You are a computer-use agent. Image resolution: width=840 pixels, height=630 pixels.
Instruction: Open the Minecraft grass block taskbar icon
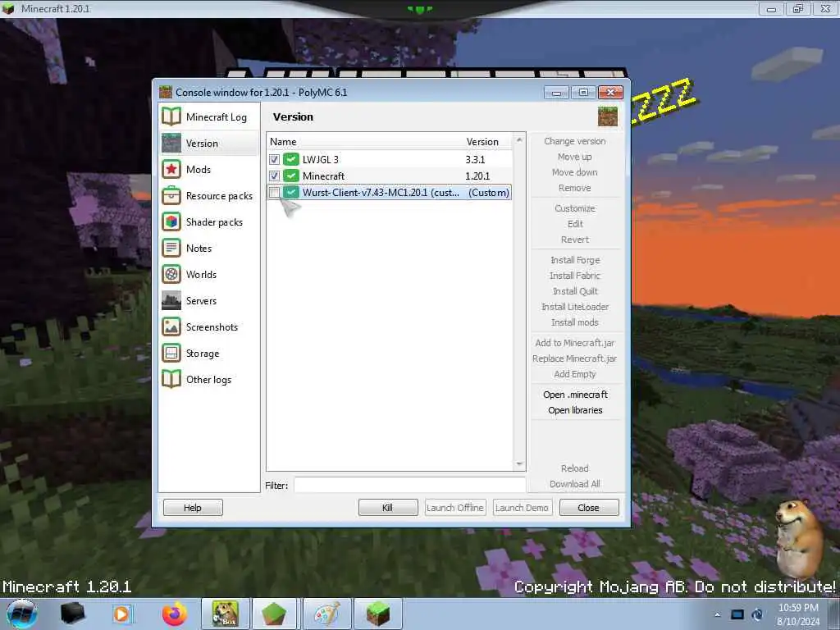[378, 614]
